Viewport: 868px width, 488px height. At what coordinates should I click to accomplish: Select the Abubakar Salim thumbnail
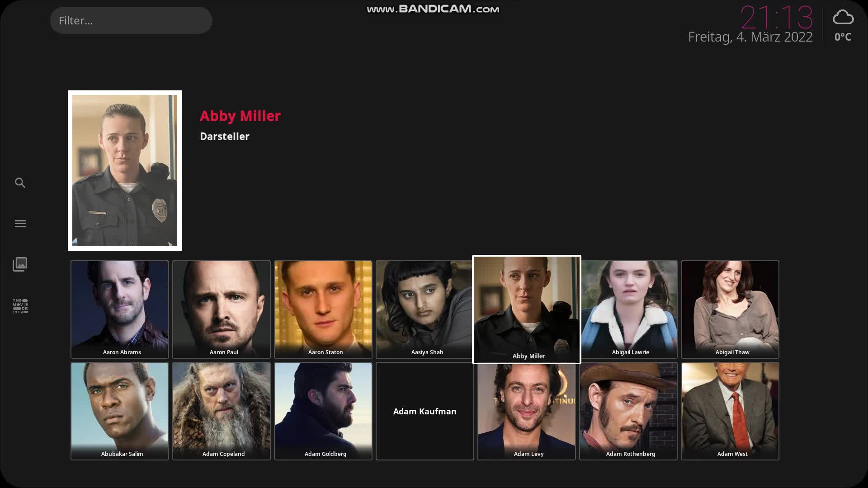coord(120,411)
